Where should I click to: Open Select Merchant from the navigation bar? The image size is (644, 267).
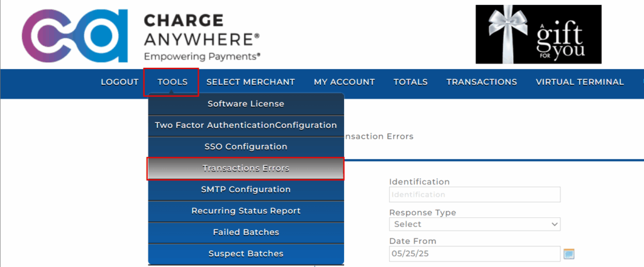pyautogui.click(x=250, y=82)
